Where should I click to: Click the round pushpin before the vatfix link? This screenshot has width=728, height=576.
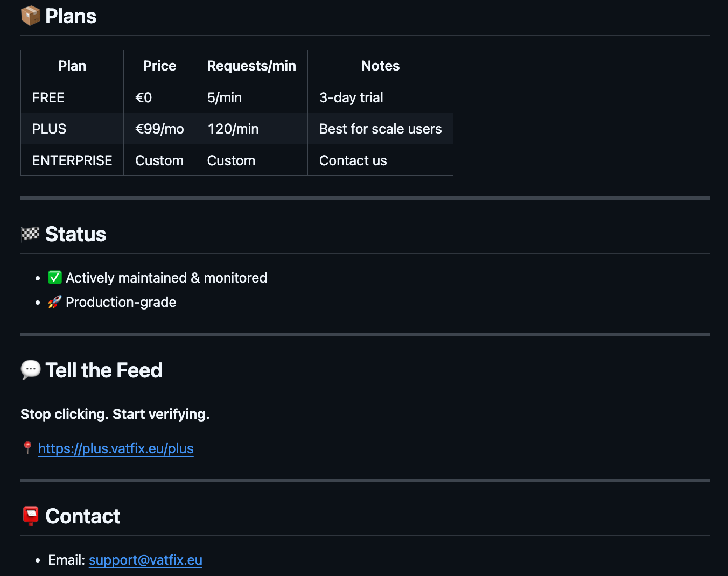coord(26,447)
